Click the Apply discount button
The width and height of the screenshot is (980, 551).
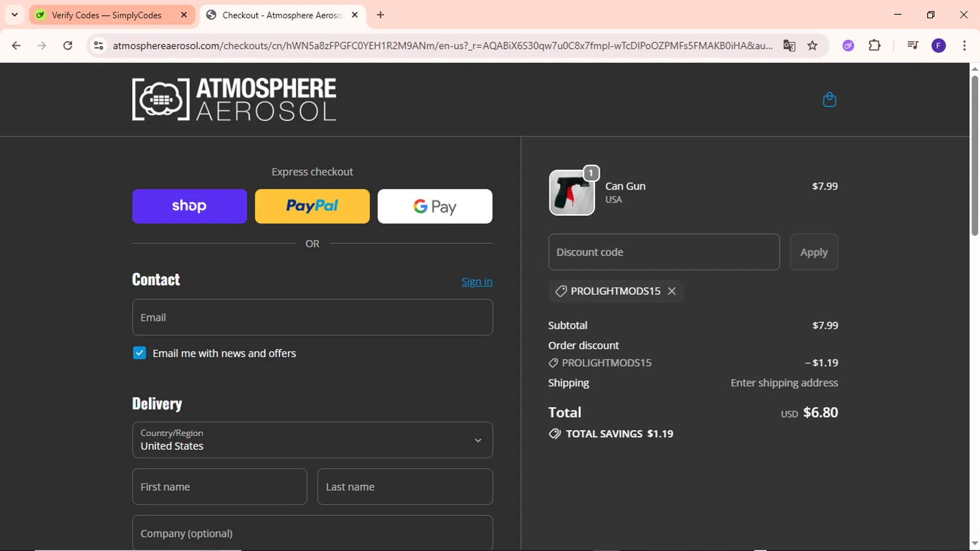(814, 252)
